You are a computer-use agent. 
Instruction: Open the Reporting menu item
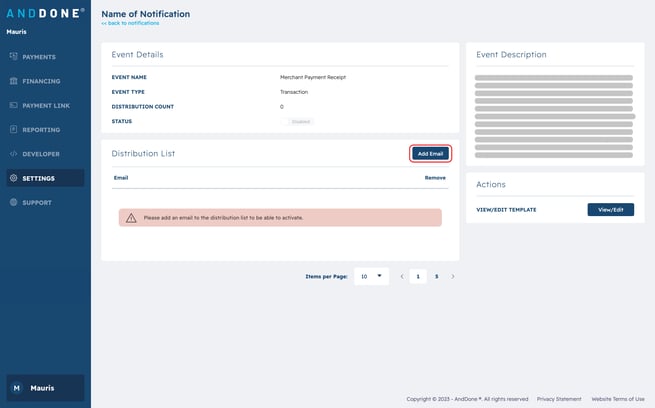click(x=40, y=130)
